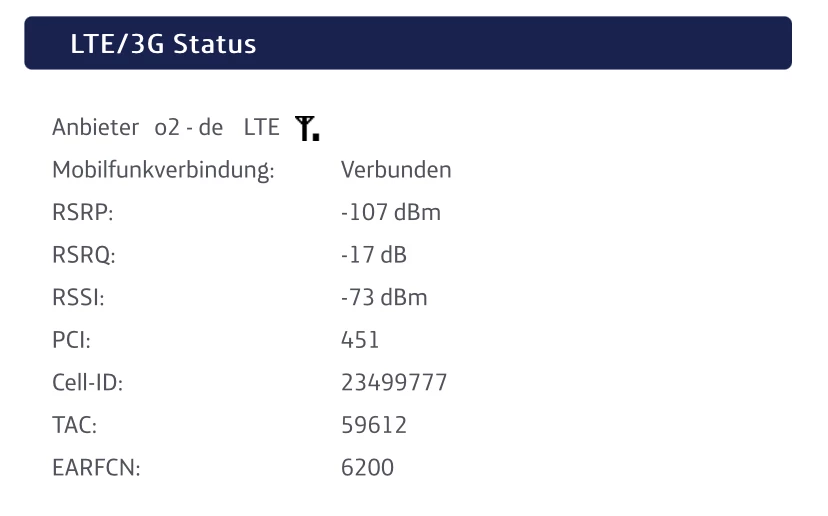Select the PCI value 451

[360, 341]
